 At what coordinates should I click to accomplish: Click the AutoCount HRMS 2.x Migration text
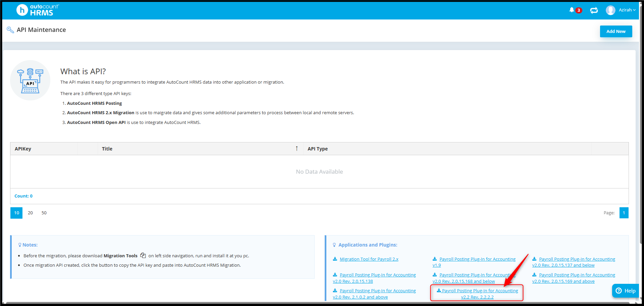pyautogui.click(x=101, y=113)
